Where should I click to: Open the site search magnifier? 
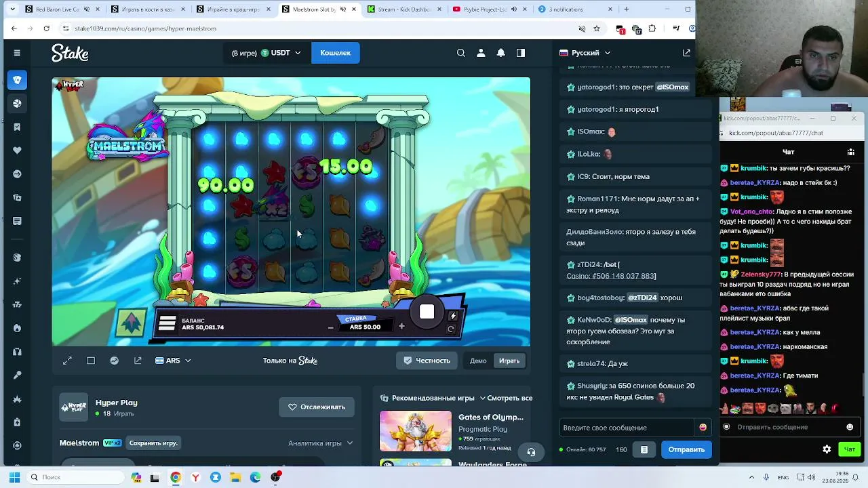coord(461,53)
